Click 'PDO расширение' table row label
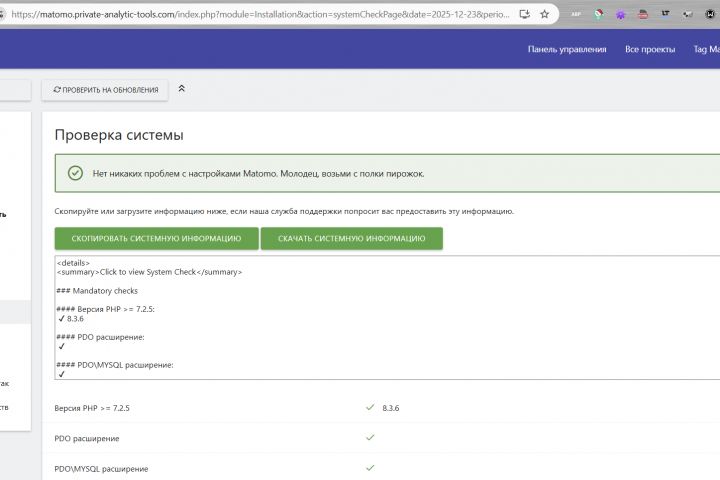Image resolution: width=720 pixels, height=480 pixels. 87,438
